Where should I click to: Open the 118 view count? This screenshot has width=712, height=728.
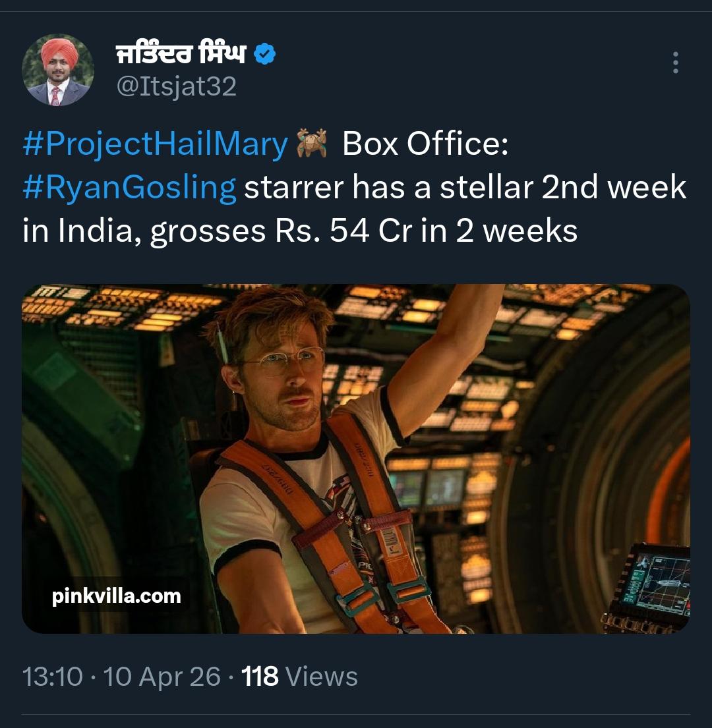260,677
